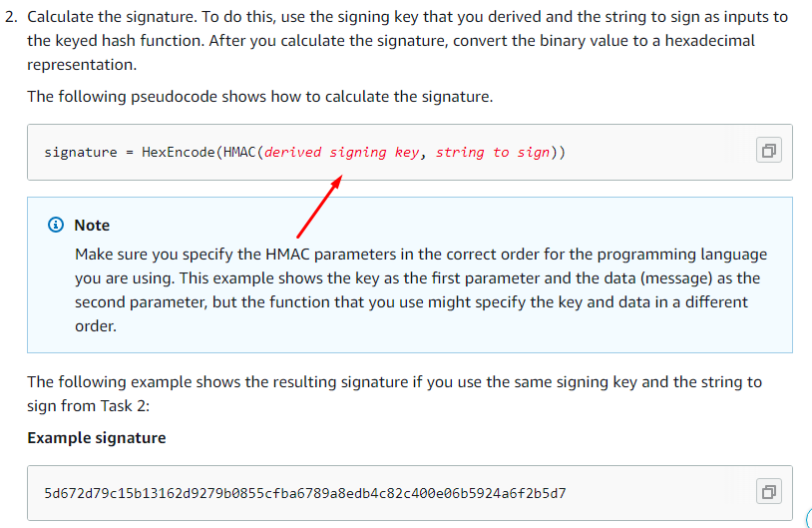Click the hex string starting 5d672d79

click(305, 493)
